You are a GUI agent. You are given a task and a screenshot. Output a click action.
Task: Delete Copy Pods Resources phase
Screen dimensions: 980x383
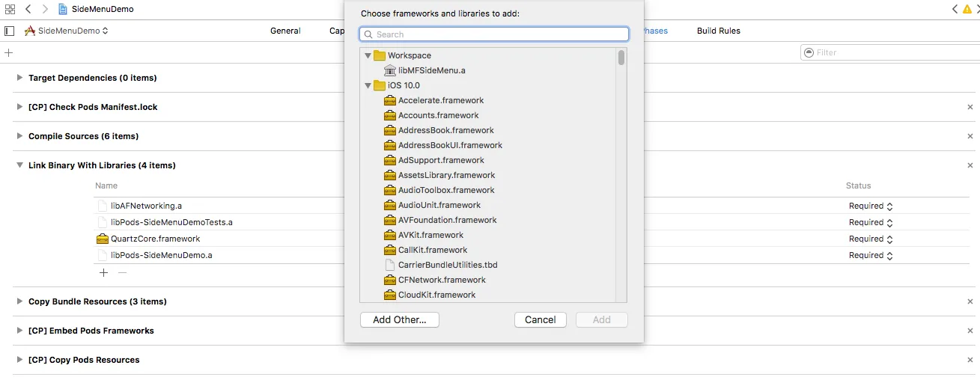[x=970, y=360]
